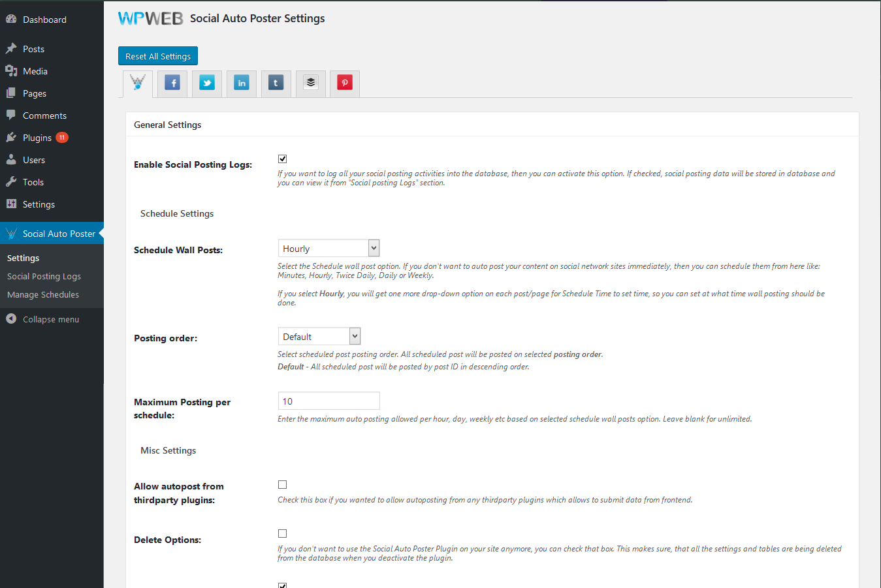Click the Settings sliders icon in sidebar
This screenshot has width=881, height=588.
point(11,204)
